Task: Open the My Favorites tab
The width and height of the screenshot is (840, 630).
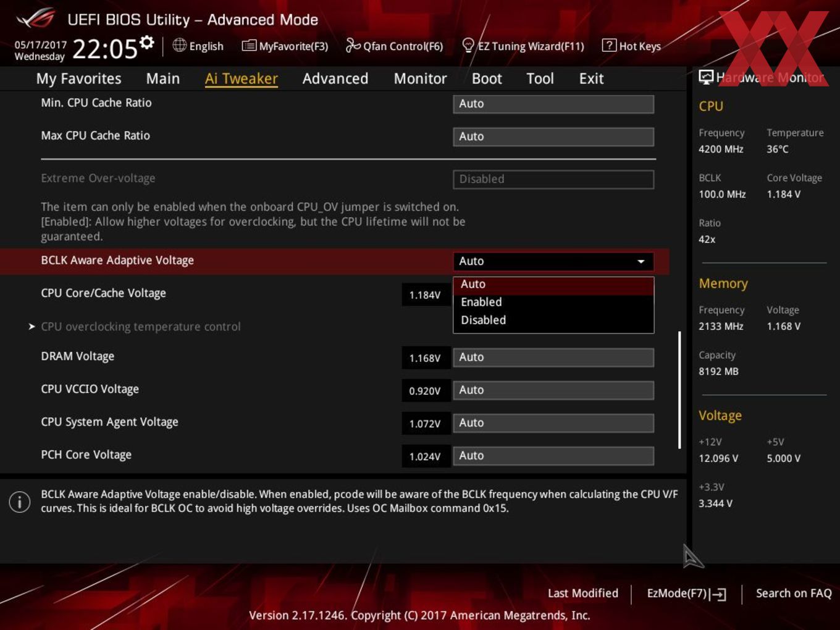Action: 78,79
